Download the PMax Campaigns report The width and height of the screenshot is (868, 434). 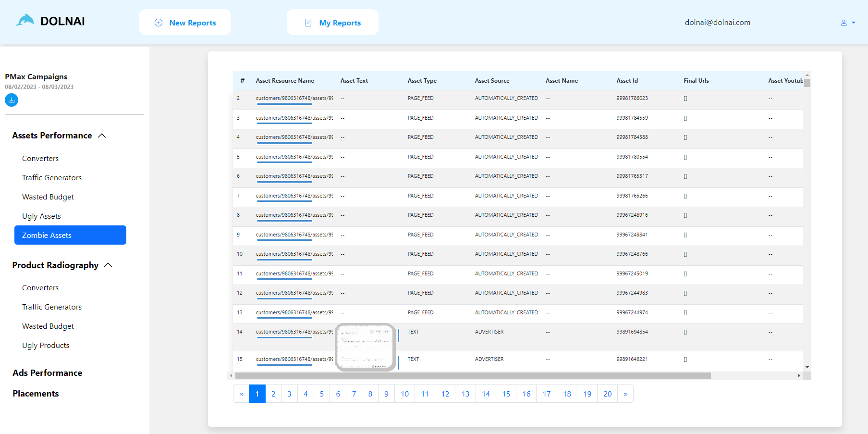(x=11, y=100)
